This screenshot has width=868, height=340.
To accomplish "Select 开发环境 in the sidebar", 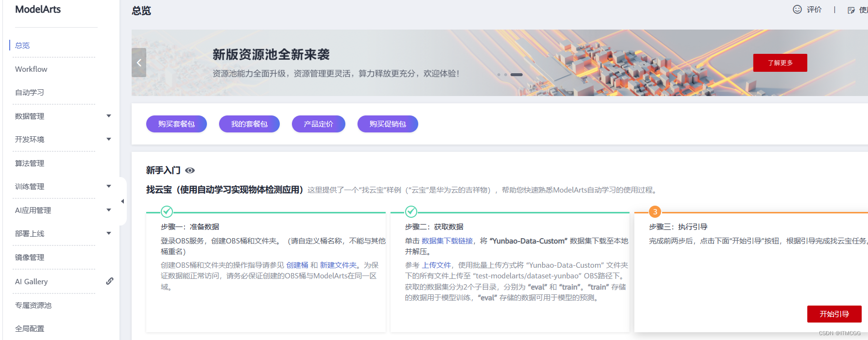I will 30,139.
